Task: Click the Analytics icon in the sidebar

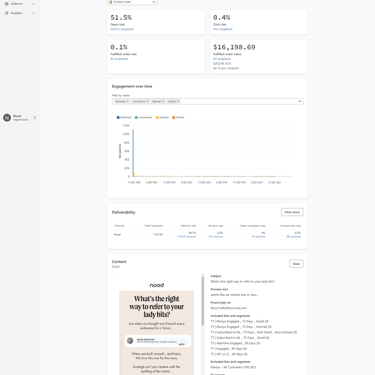Action: click(6, 13)
